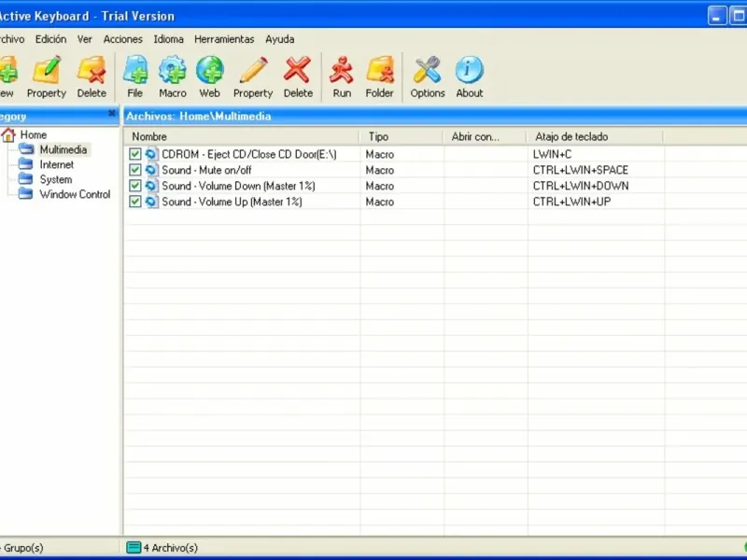Open the Ver menu

[x=85, y=39]
